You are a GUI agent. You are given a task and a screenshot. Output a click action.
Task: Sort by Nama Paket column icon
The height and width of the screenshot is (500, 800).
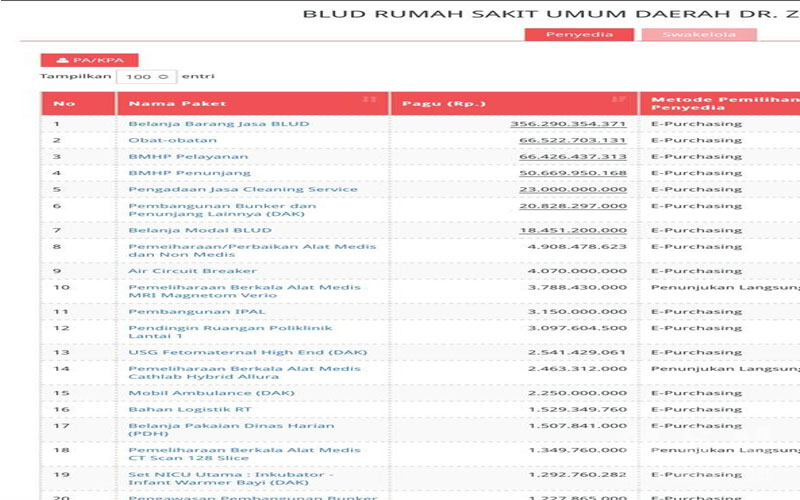point(370,101)
